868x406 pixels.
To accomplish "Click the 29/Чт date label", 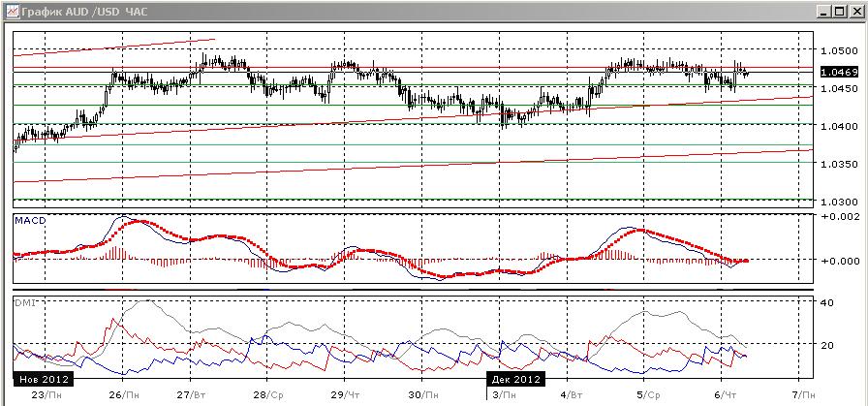I will click(344, 394).
